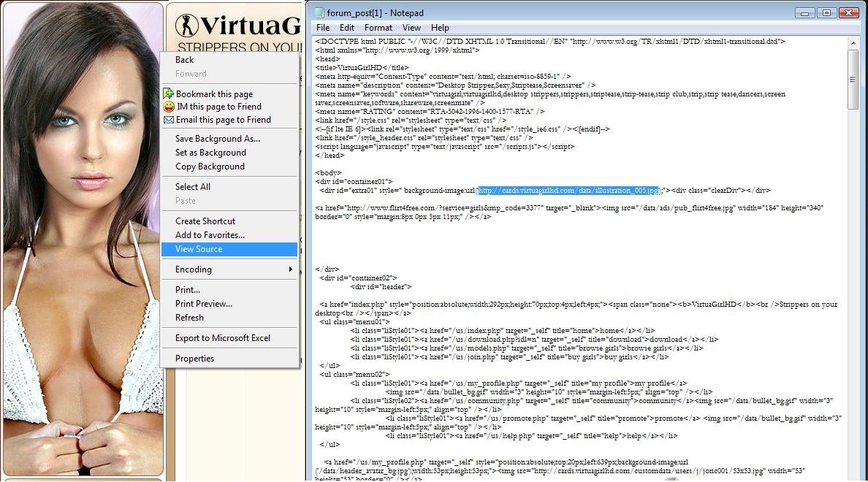Click the highlighted illustration_005.jpg URL text
Image resolution: width=868 pixels, height=482 pixels.
click(x=568, y=191)
